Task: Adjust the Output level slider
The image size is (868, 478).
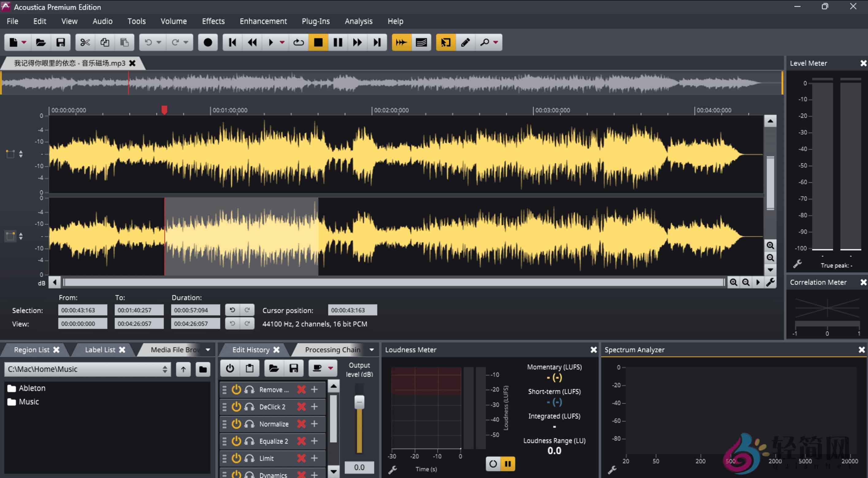Action: point(359,402)
